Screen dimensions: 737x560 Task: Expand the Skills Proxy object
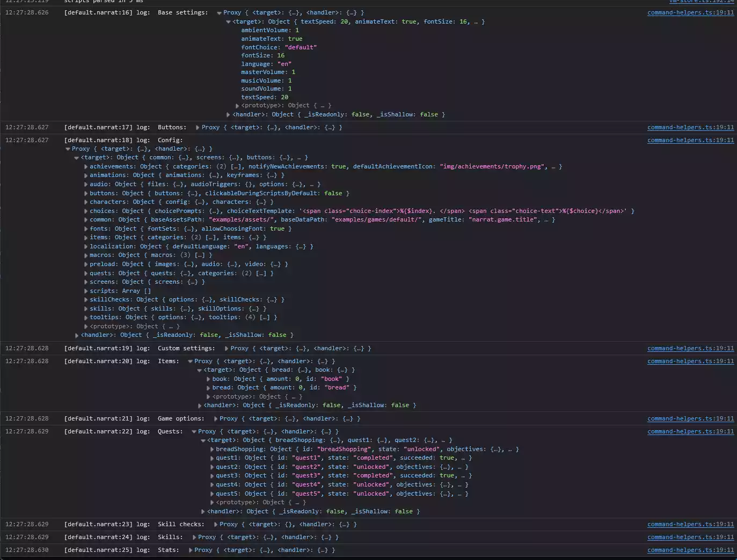pyautogui.click(x=193, y=536)
